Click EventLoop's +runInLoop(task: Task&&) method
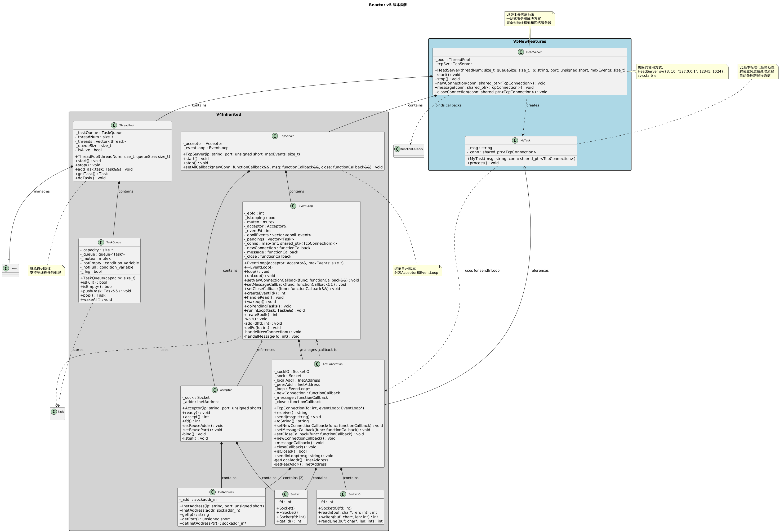Viewport: 780px width, 532px height. pyautogui.click(x=274, y=310)
